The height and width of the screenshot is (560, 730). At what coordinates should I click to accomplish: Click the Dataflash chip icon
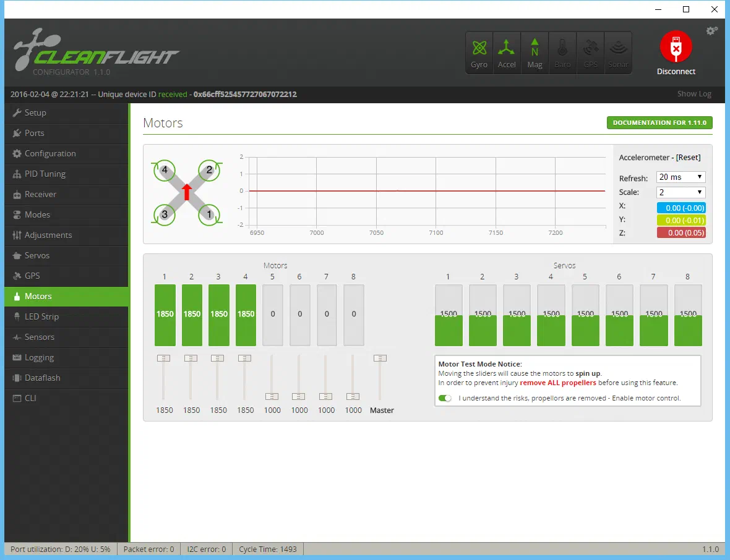tap(17, 378)
